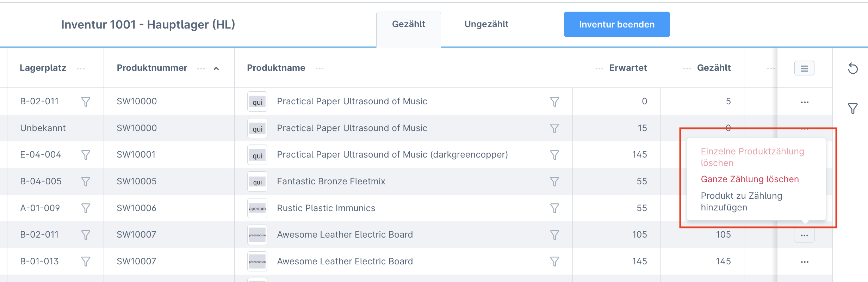Screen dimensions: 868x282
Task: Select Produkt zu Zählung hinzufügen
Action: 742,201
